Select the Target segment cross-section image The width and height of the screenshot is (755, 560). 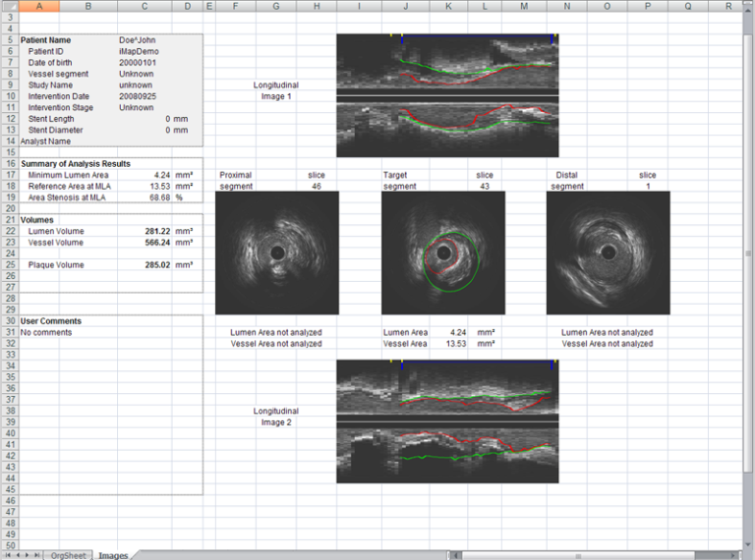[442, 252]
